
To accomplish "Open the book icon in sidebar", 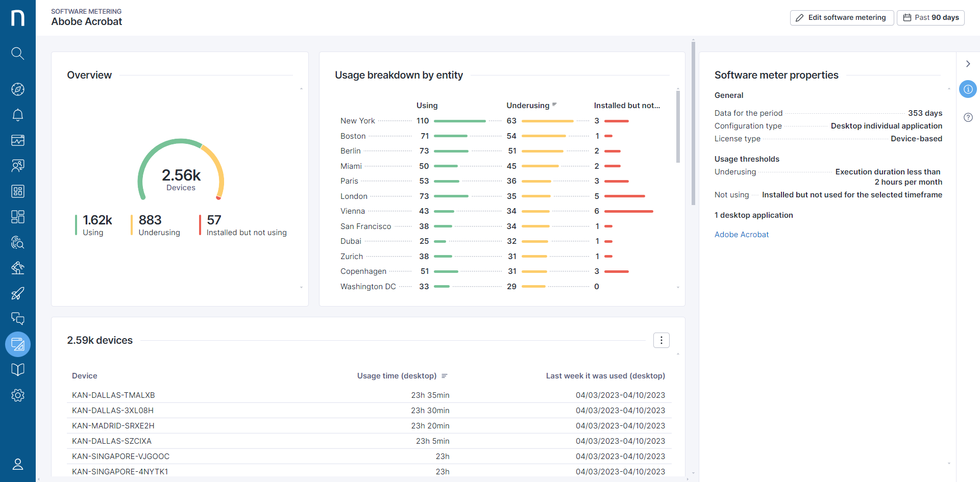I will click(x=18, y=370).
